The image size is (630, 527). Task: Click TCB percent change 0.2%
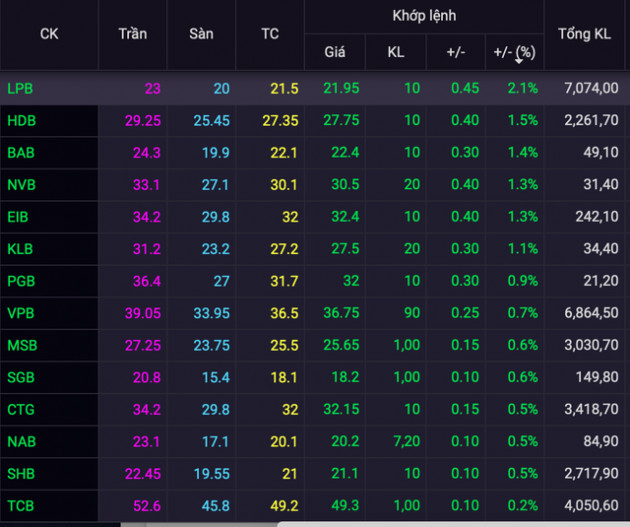522,505
